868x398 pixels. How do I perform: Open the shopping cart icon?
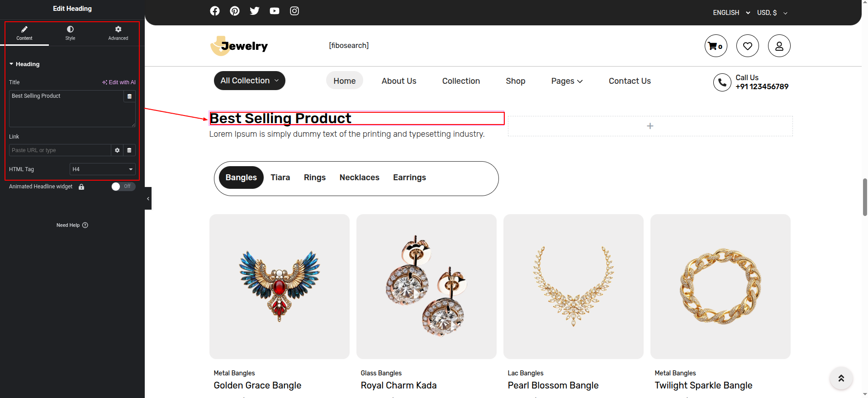(716, 46)
